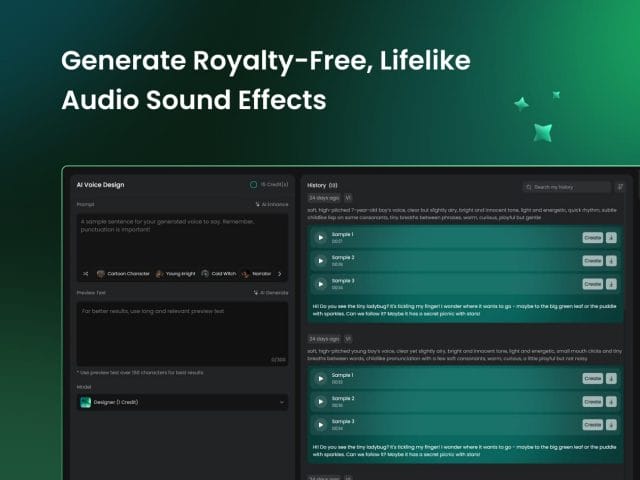Click AI Enhance above the prompt box
Viewport: 640px width, 480px height.
pos(271,204)
